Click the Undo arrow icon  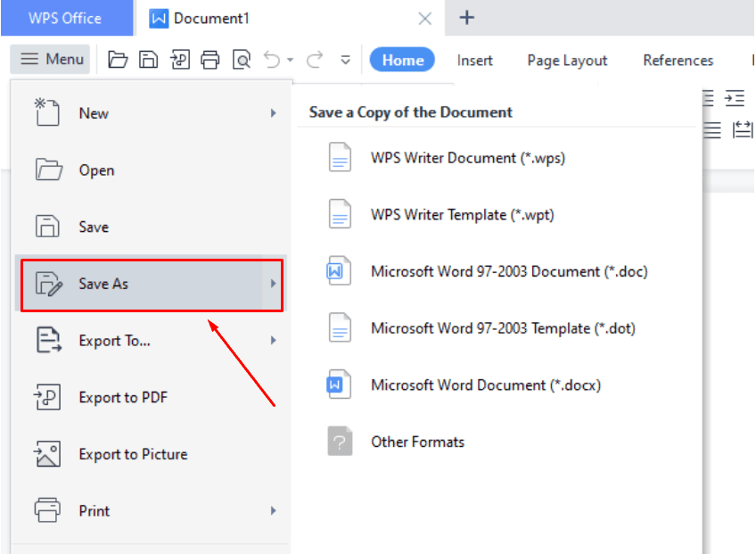tap(272, 60)
